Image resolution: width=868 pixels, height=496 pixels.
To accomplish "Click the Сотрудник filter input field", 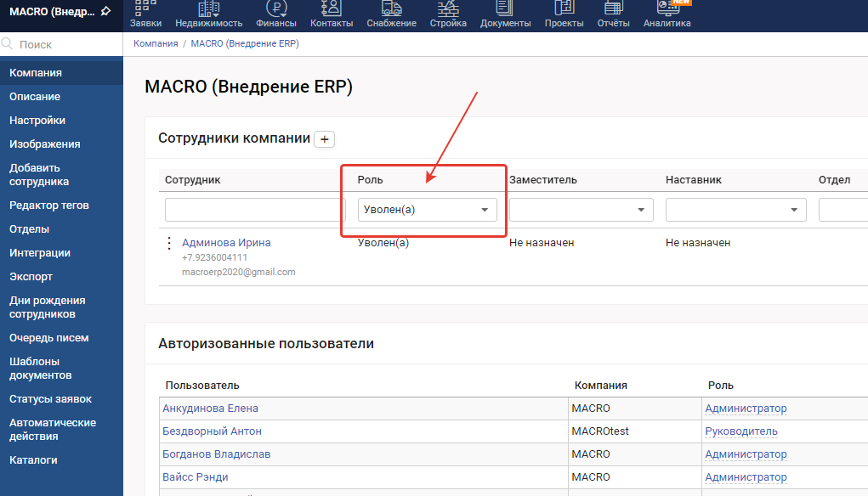I will tap(255, 210).
